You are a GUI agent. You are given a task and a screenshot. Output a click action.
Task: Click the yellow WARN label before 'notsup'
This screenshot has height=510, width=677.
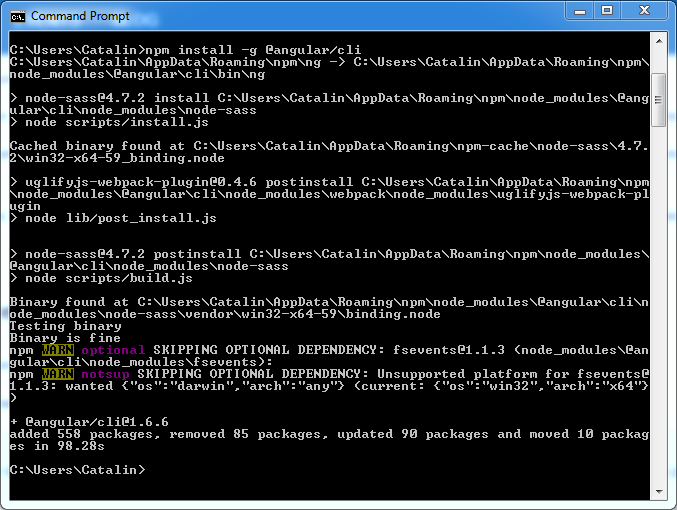pos(58,374)
